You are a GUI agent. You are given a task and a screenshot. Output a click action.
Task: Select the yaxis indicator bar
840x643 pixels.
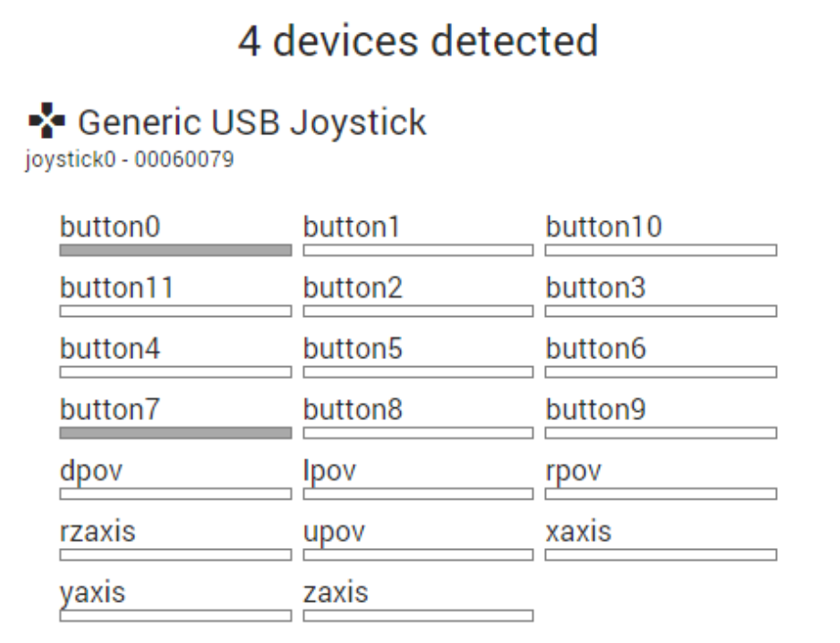(175, 616)
